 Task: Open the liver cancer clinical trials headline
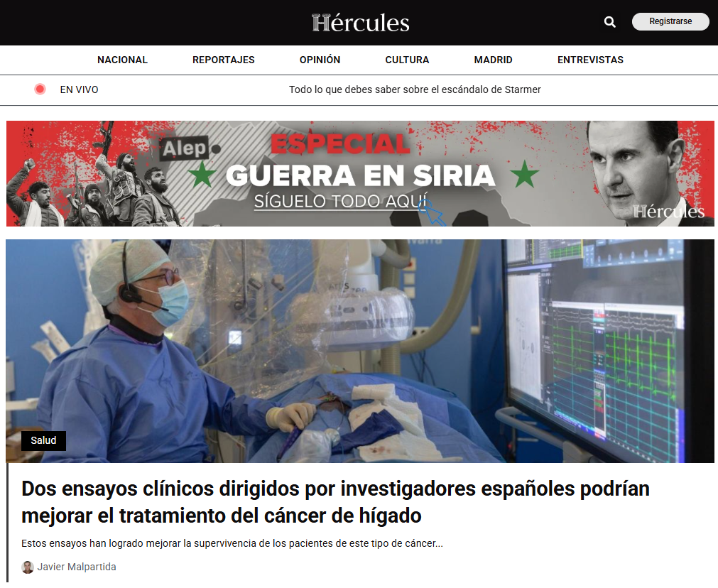[335, 502]
